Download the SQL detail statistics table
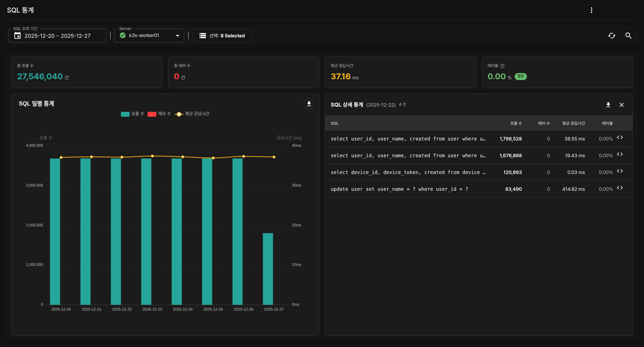This screenshot has width=644, height=347. [x=608, y=105]
